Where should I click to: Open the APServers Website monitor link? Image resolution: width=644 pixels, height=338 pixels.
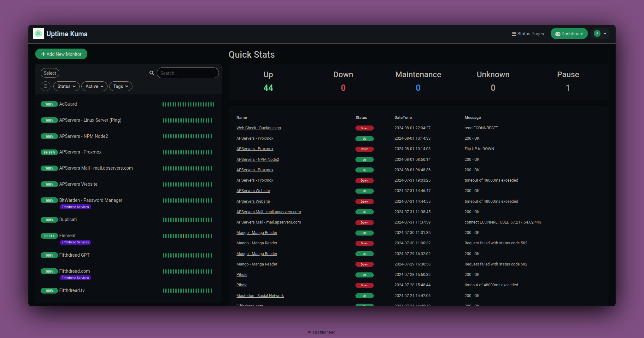click(253, 190)
